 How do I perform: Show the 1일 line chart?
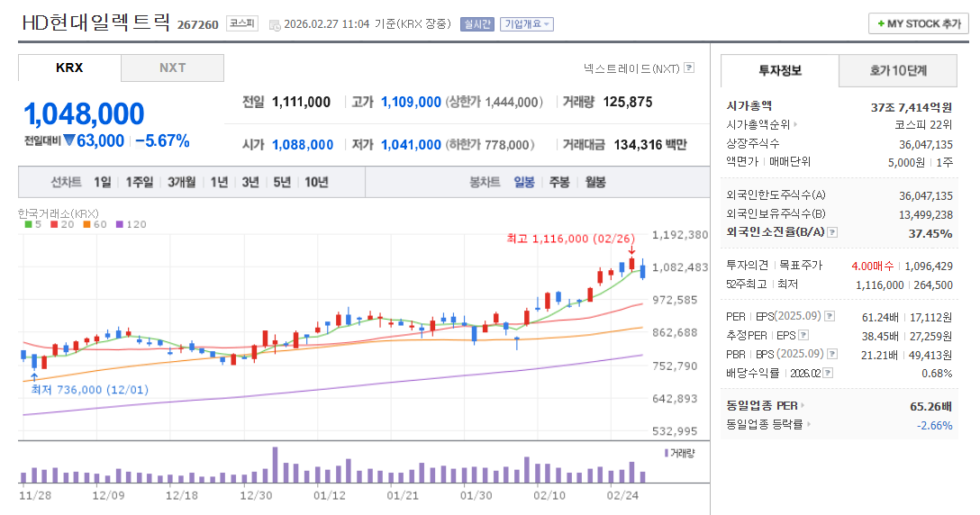click(x=103, y=182)
